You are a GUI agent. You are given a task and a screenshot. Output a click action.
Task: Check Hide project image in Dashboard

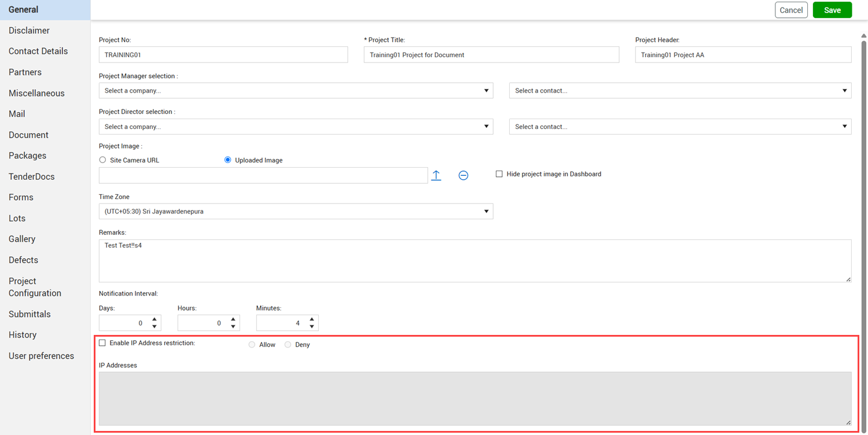[499, 174]
